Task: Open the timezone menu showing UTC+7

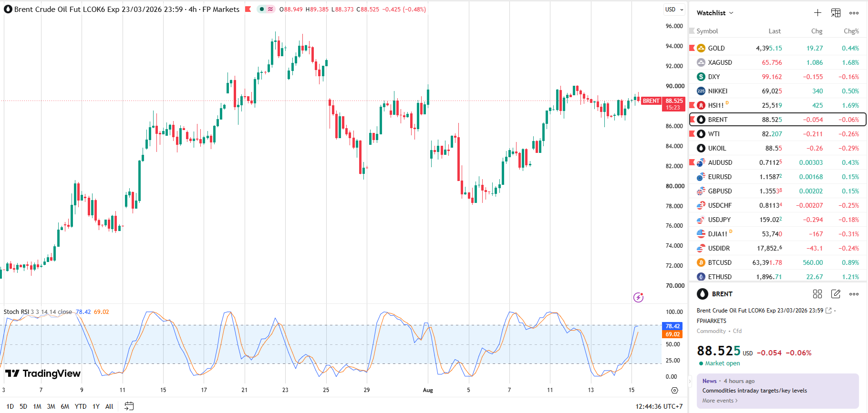Action: pyautogui.click(x=659, y=406)
